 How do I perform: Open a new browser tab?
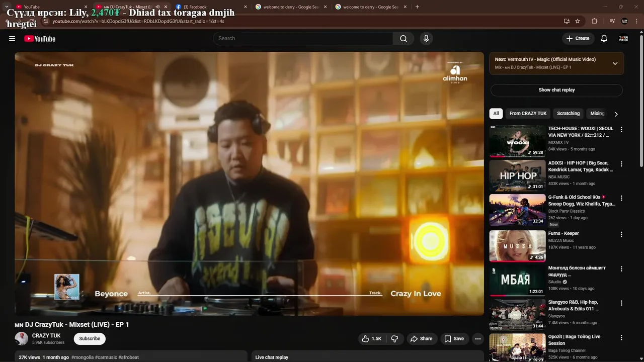click(x=417, y=7)
